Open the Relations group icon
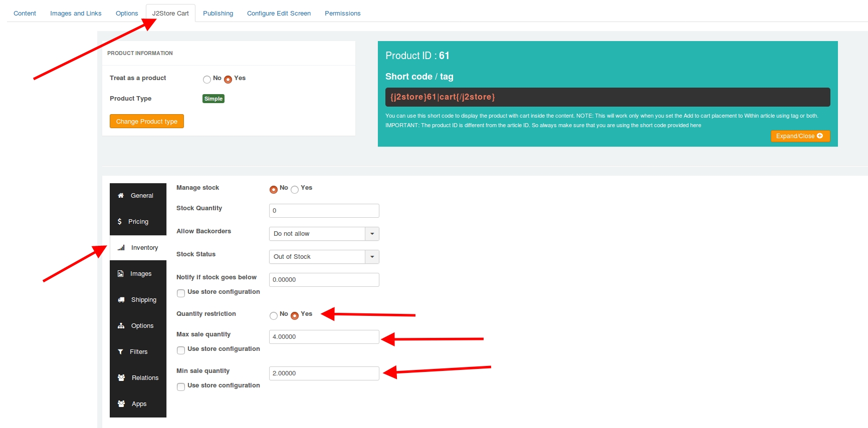Viewport: 868px width, 428px height. [121, 378]
